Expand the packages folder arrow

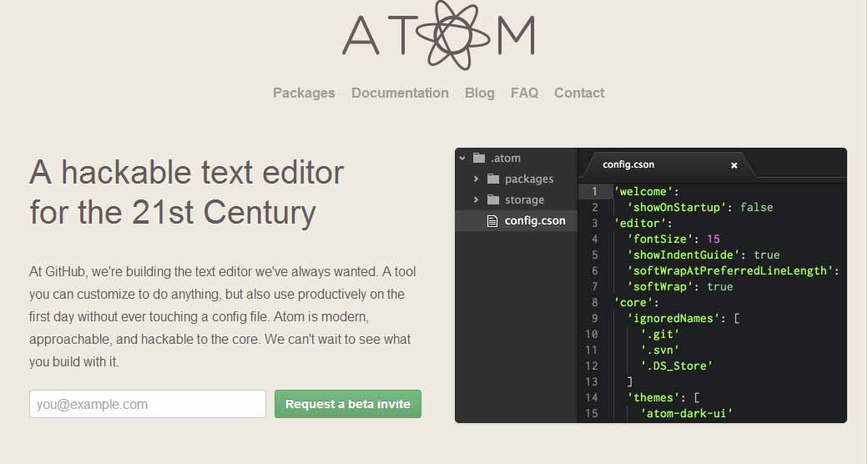(476, 179)
